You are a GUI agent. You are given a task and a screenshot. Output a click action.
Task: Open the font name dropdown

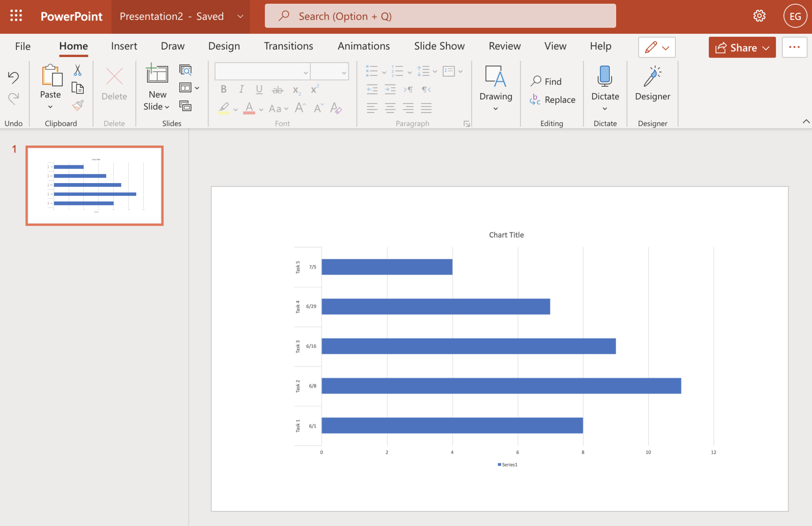pos(305,72)
